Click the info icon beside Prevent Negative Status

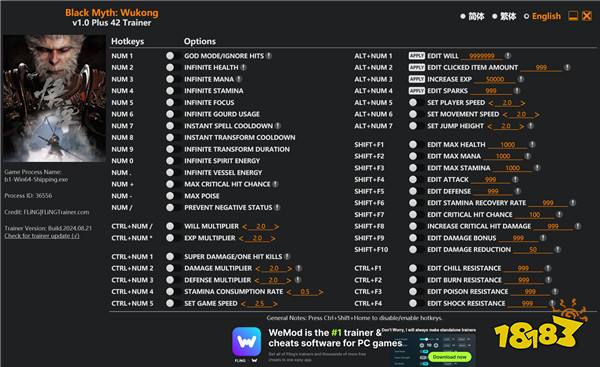tap(277, 207)
